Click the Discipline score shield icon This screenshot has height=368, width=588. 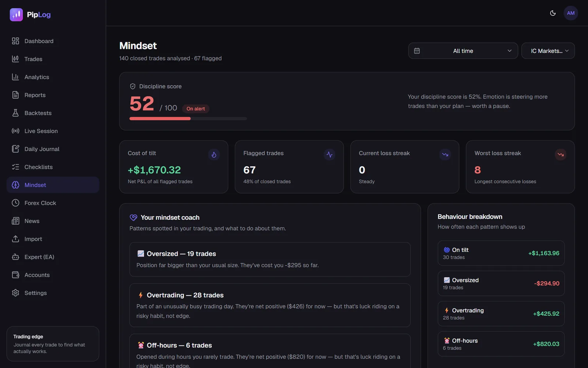click(x=133, y=86)
